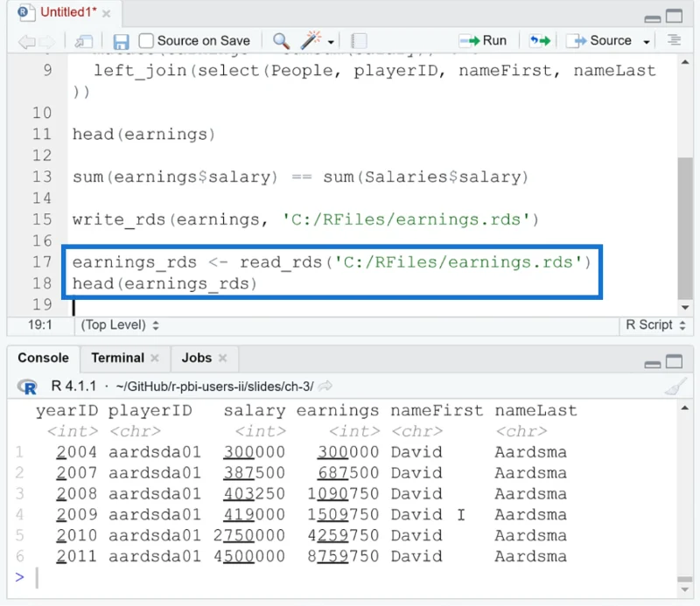Click salary value 4500000 in console

tap(249, 556)
